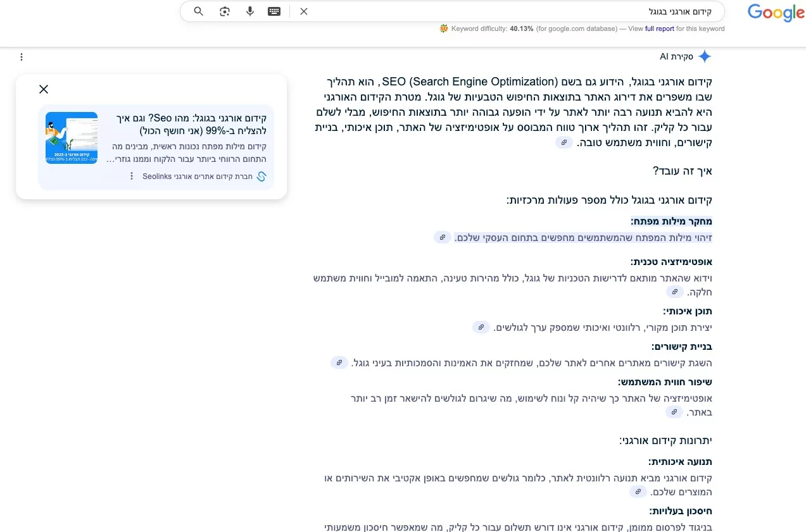Click the heading בניית קישורים

(683, 347)
